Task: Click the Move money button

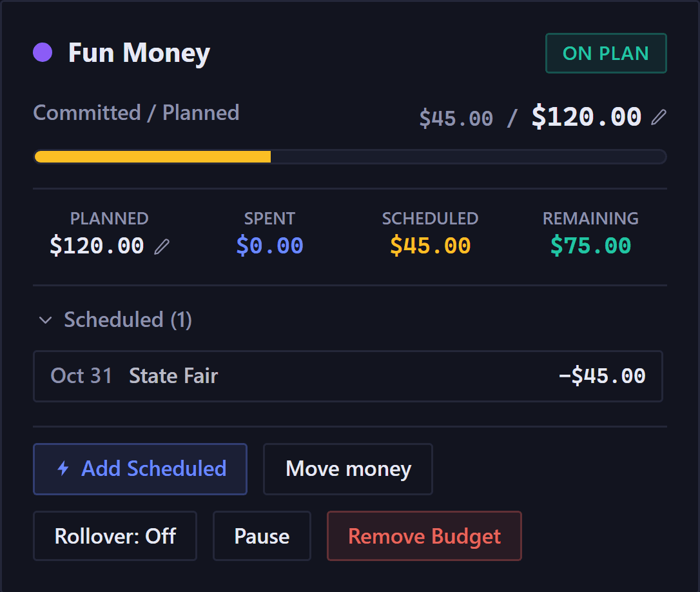Action: click(x=348, y=469)
